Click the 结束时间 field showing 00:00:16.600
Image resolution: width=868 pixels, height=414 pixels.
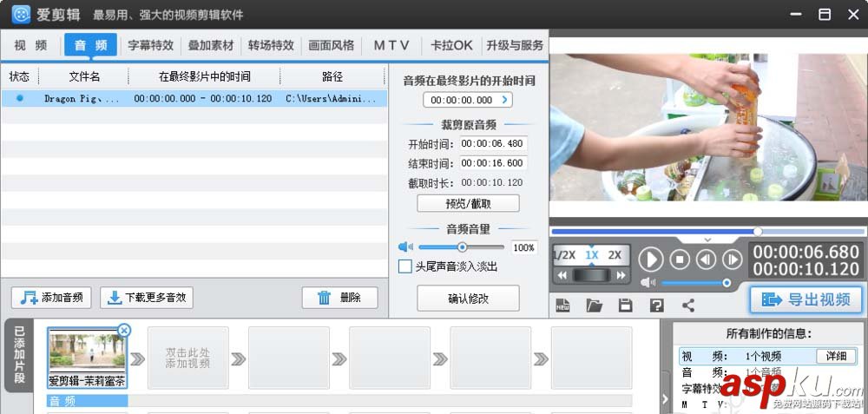[x=493, y=163]
